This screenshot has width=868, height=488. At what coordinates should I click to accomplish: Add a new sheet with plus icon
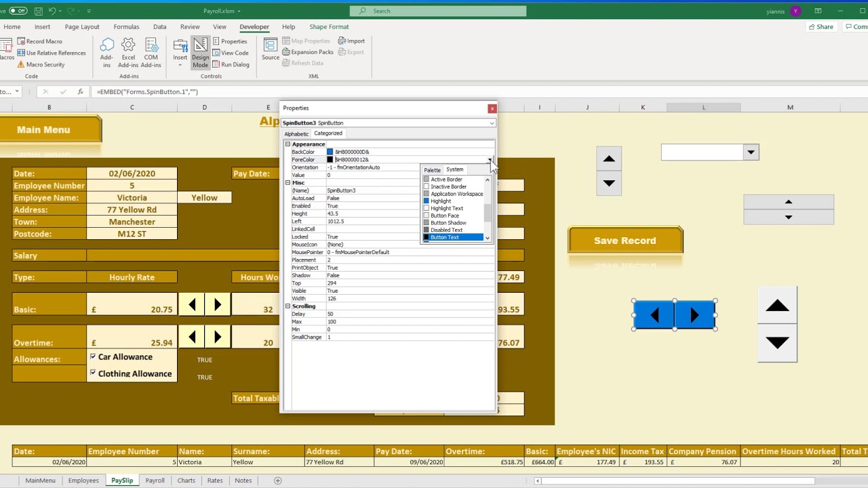(x=277, y=481)
